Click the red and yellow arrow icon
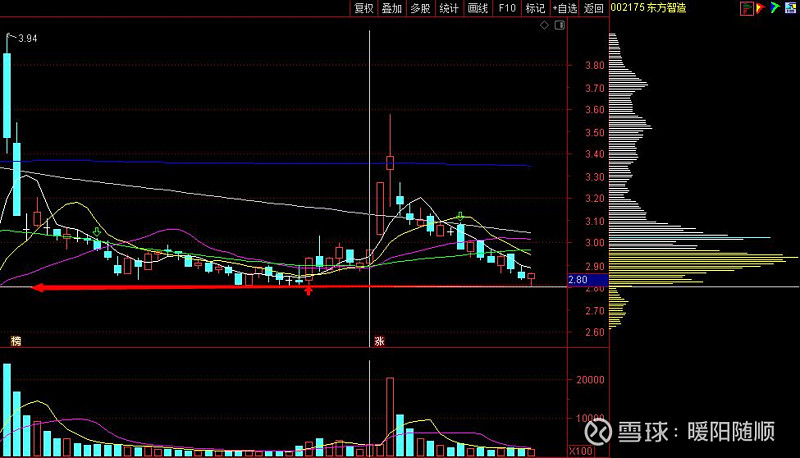 tap(760, 8)
